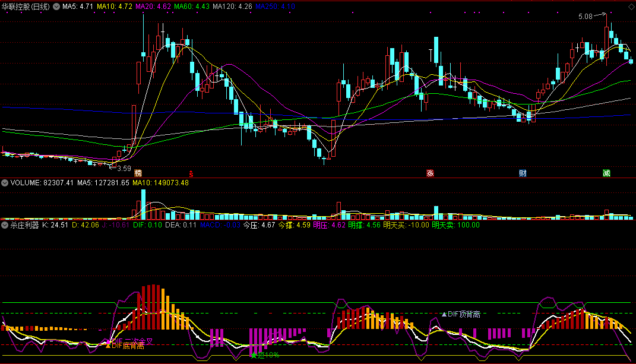The width and height of the screenshot is (636, 364).
Task: Expand the VOLUME indicator dropdown arrow
Action: pyautogui.click(x=5, y=183)
